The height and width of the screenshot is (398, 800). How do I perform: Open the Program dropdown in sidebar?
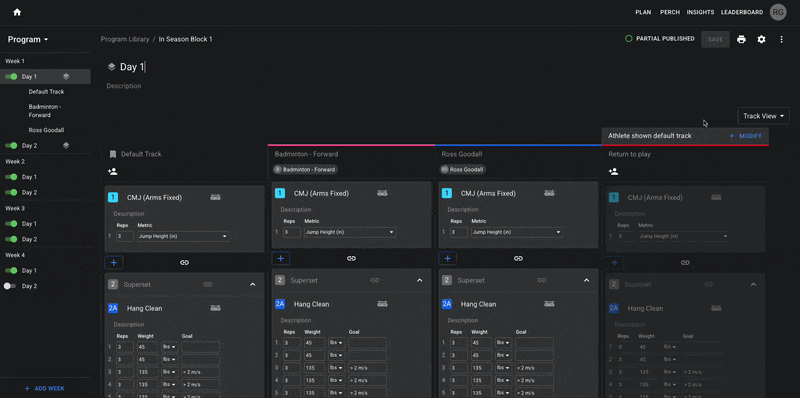(x=28, y=39)
